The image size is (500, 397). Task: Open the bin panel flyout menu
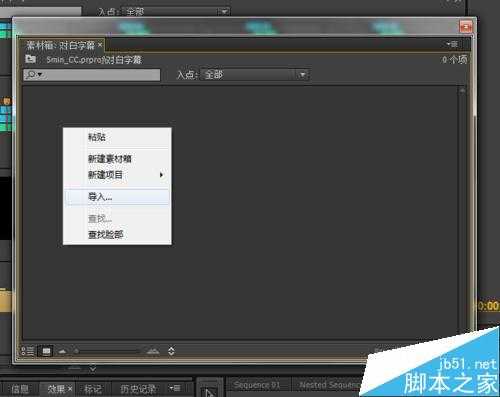tap(452, 44)
